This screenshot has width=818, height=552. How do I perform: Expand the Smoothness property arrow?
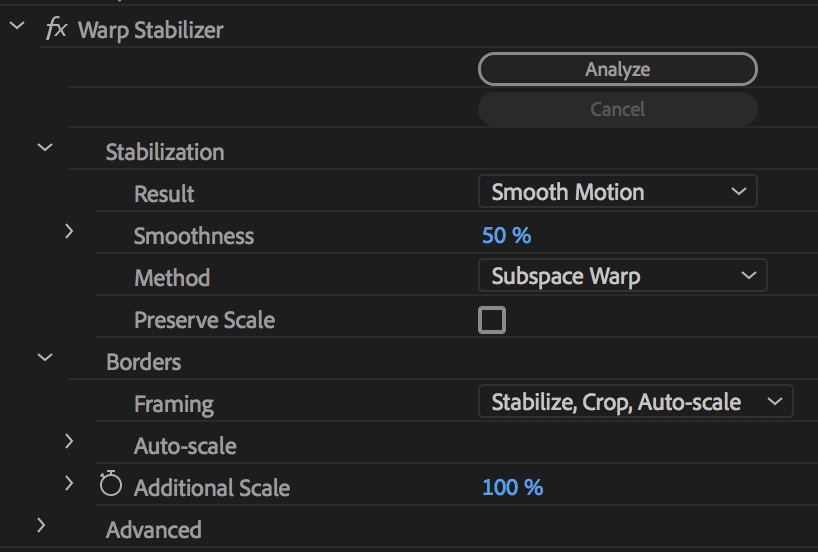tap(69, 232)
